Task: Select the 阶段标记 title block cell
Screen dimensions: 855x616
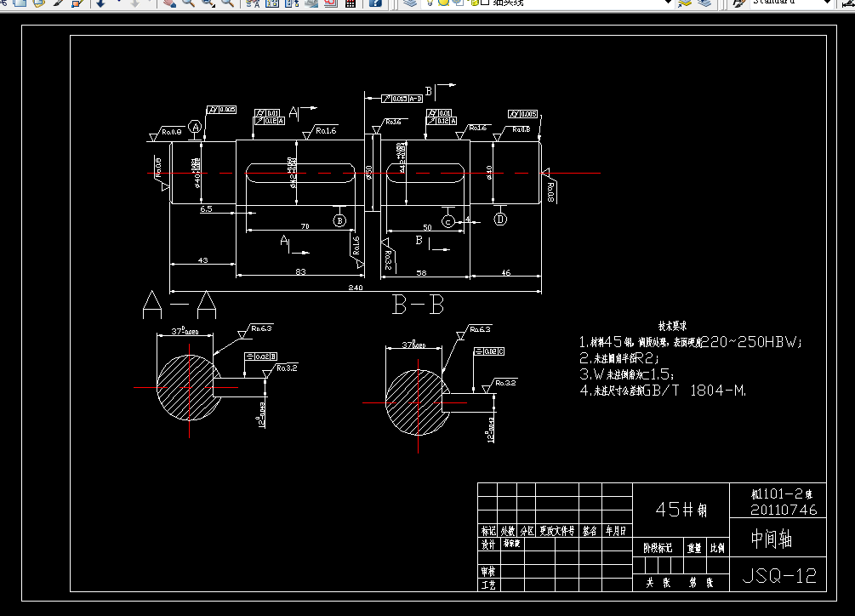Action: [658, 548]
